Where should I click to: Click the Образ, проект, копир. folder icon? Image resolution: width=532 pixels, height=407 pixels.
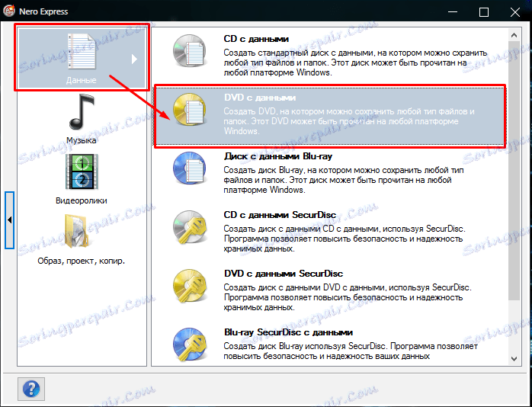point(78,232)
